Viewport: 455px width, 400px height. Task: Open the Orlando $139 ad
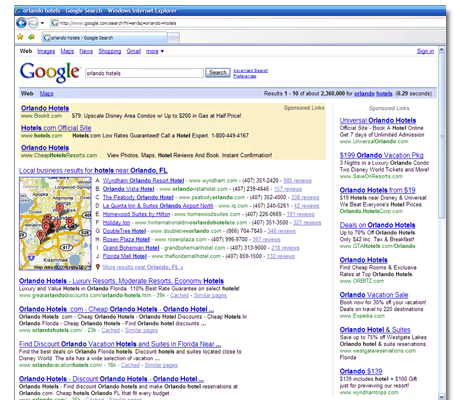coord(361,371)
